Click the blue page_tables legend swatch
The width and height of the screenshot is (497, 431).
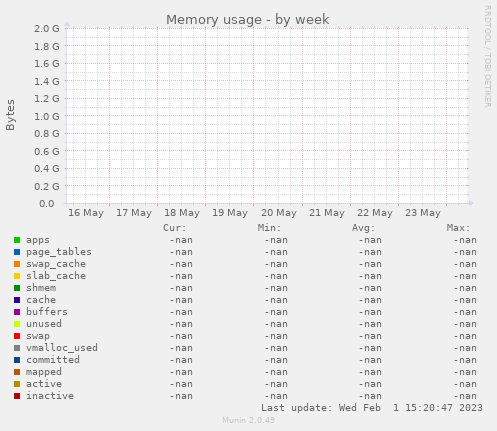coord(17,252)
